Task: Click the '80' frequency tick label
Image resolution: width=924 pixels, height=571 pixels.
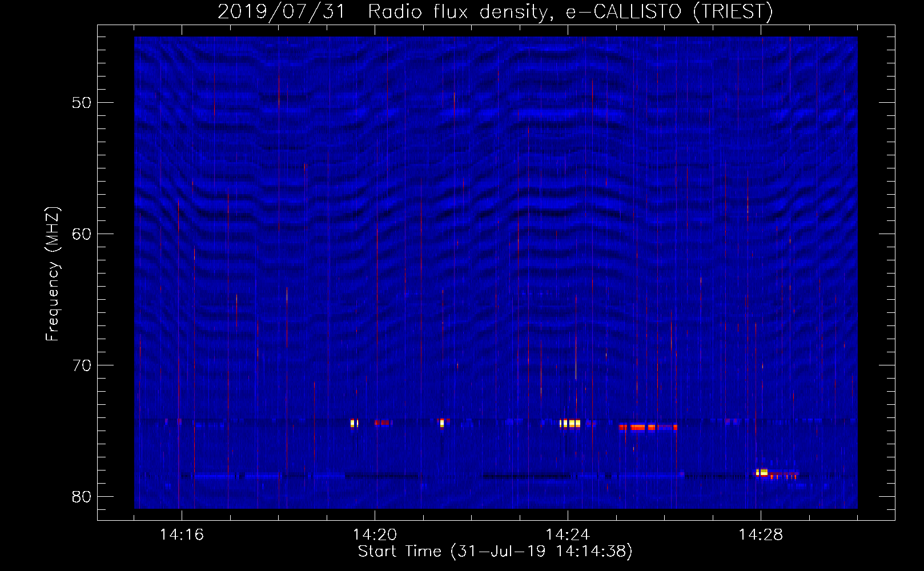Action: tap(82, 497)
